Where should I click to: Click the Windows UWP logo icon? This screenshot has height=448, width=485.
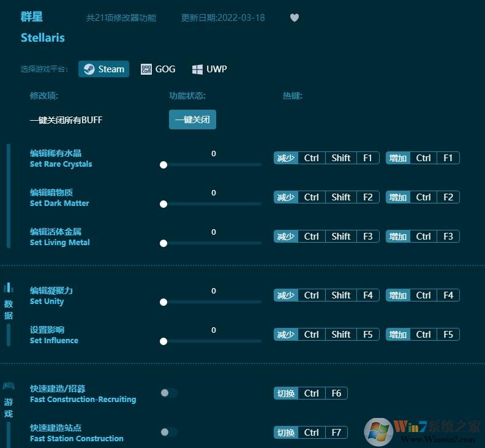(x=197, y=69)
